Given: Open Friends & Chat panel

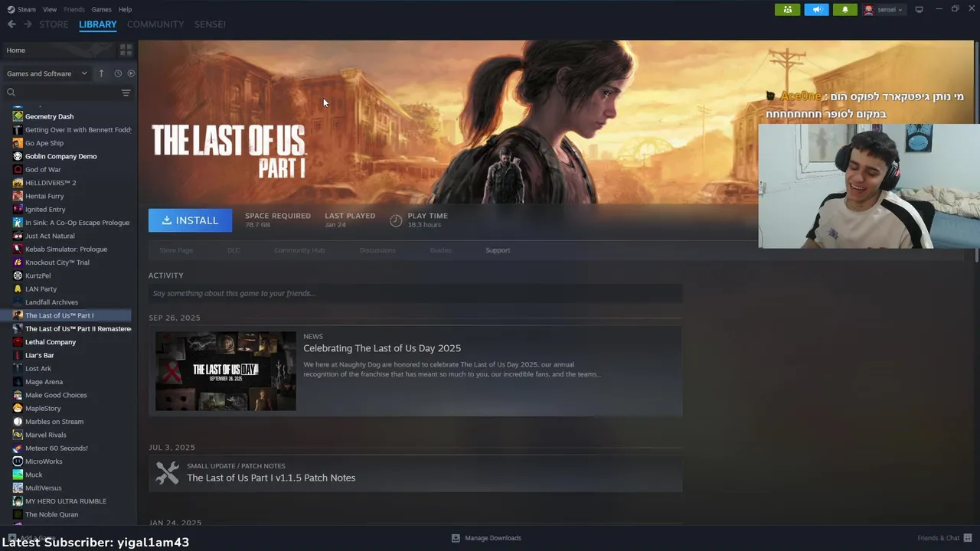Looking at the screenshot, I should (943, 538).
